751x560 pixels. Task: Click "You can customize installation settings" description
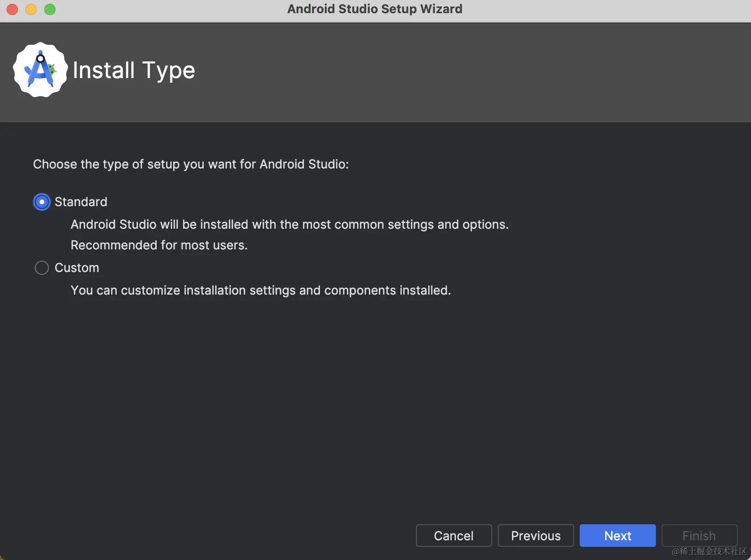(x=261, y=290)
